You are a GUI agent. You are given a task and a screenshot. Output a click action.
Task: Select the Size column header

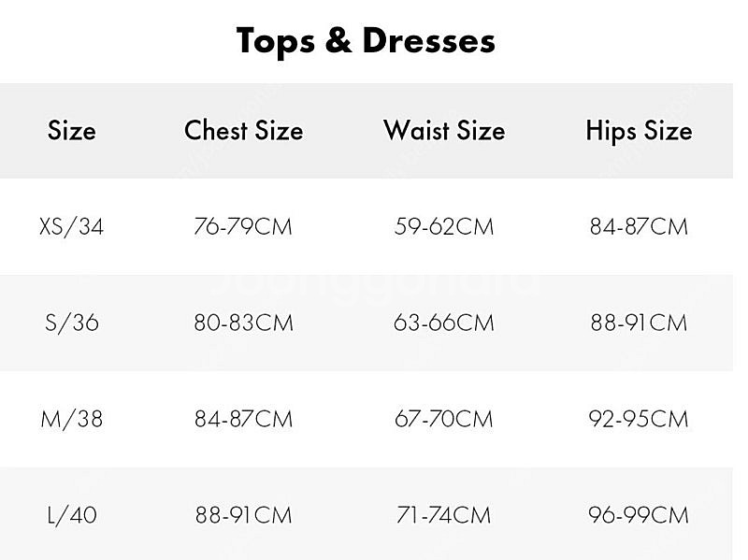click(x=72, y=130)
